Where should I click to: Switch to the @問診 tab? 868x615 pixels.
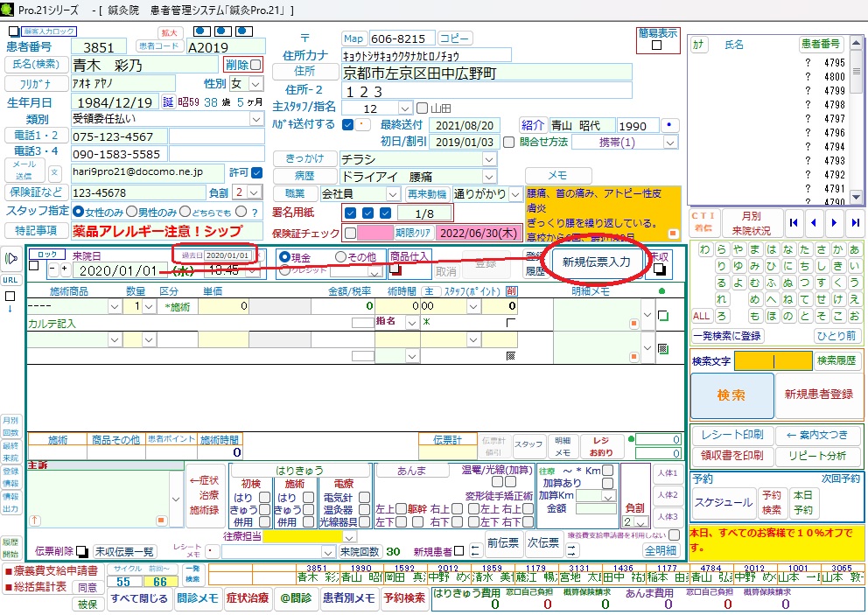[x=296, y=598]
